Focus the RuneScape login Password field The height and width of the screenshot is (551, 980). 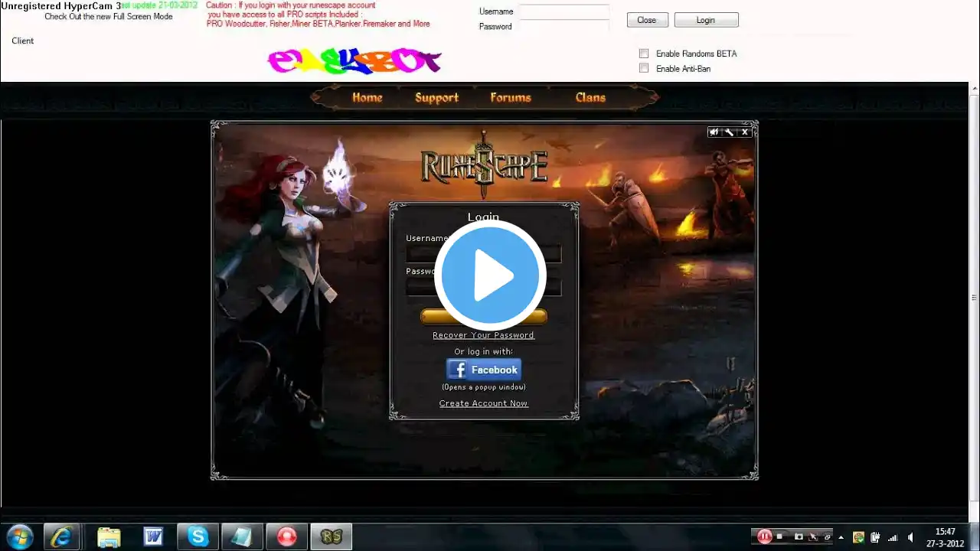[x=483, y=287]
